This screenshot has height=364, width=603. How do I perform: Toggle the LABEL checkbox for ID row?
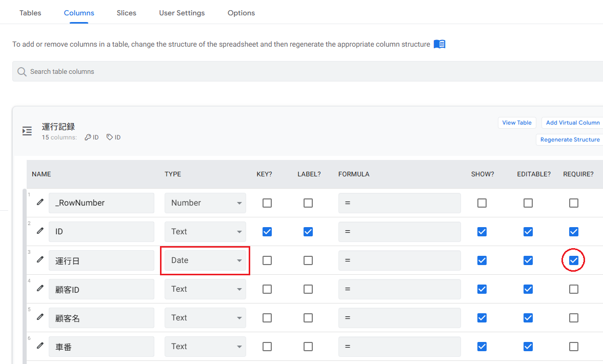pyautogui.click(x=308, y=232)
